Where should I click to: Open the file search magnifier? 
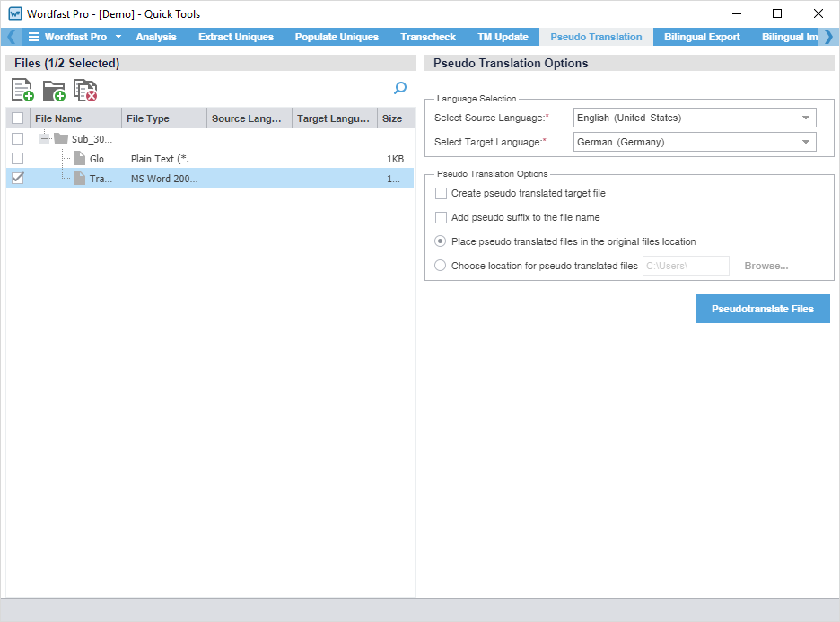[x=400, y=88]
